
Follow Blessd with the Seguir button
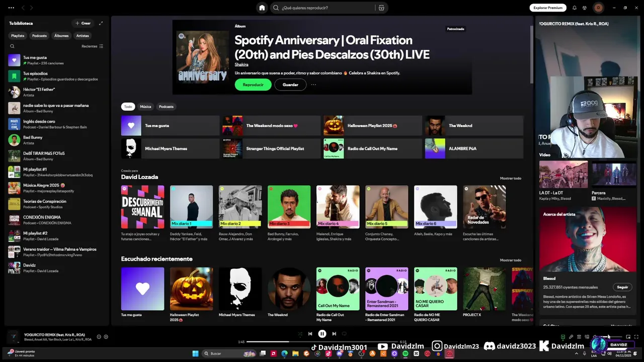pos(622,287)
